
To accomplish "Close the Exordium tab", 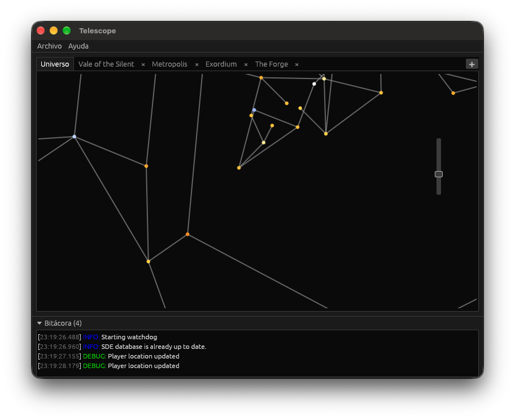I will coord(246,65).
